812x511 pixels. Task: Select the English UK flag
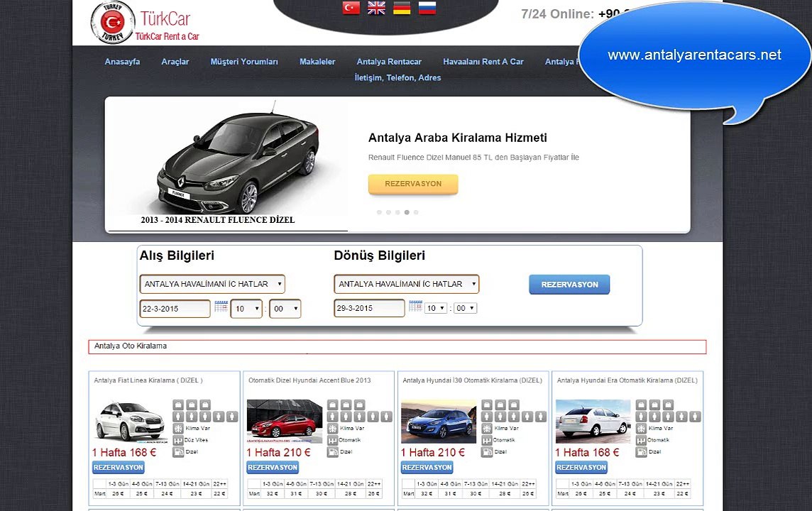click(376, 7)
